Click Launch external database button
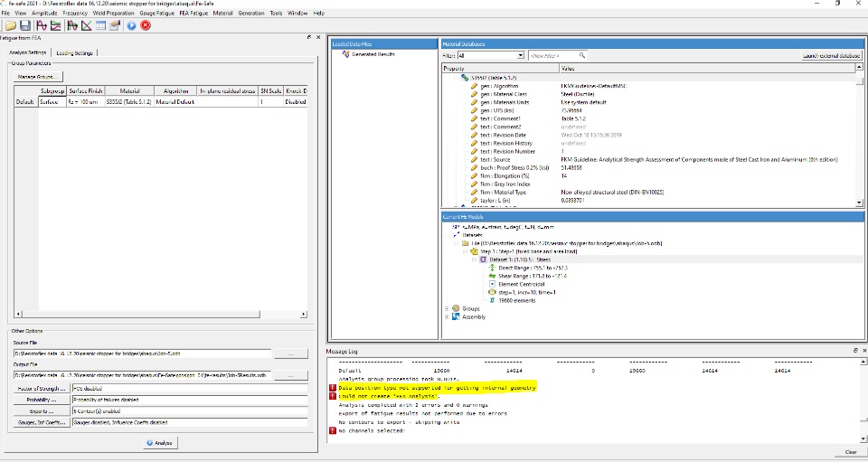 click(x=832, y=55)
